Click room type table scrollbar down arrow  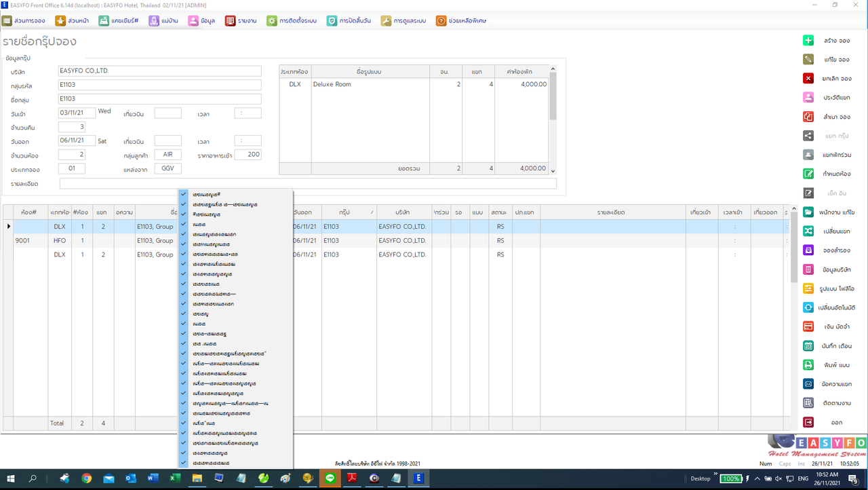coord(553,171)
